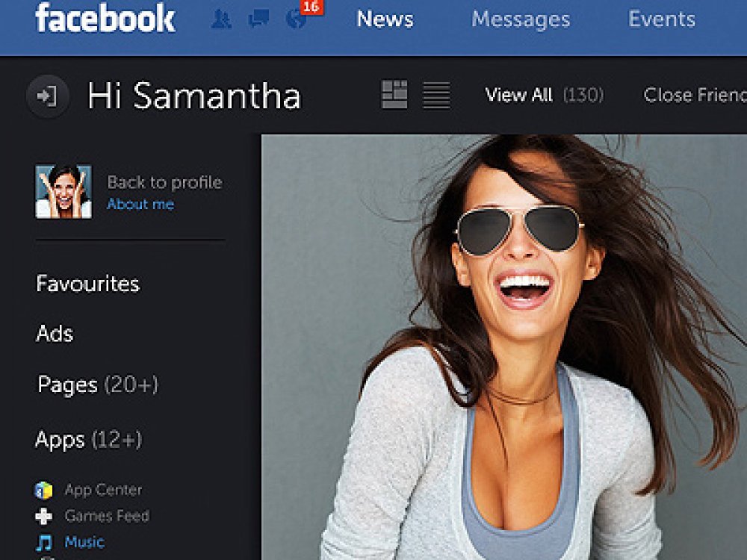Open the Favourites section
This screenshot has height=560, width=747.
[87, 284]
